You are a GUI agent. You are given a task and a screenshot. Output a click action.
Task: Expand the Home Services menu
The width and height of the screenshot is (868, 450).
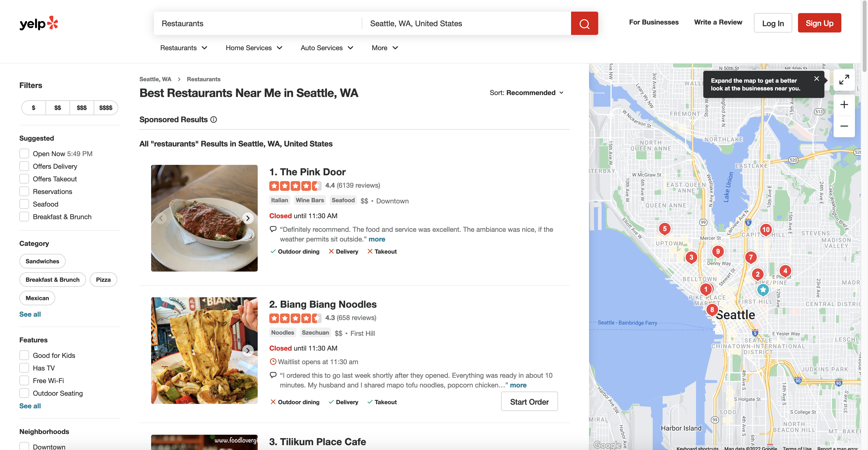pos(254,48)
